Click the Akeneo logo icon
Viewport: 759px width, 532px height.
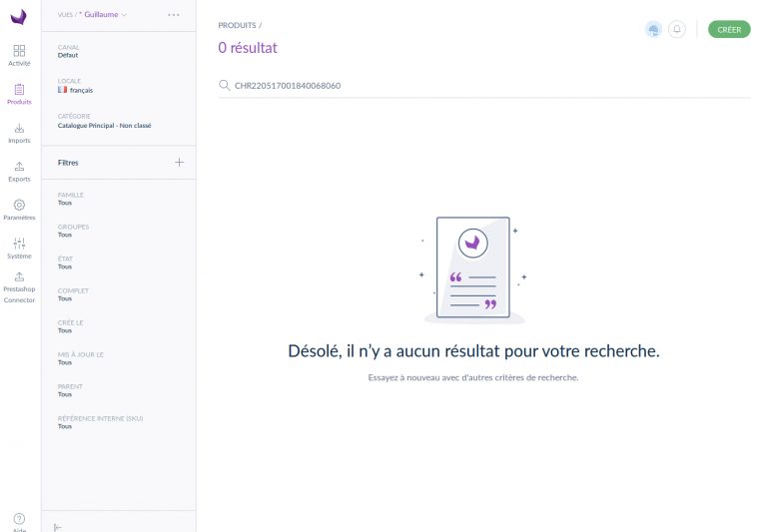18,17
